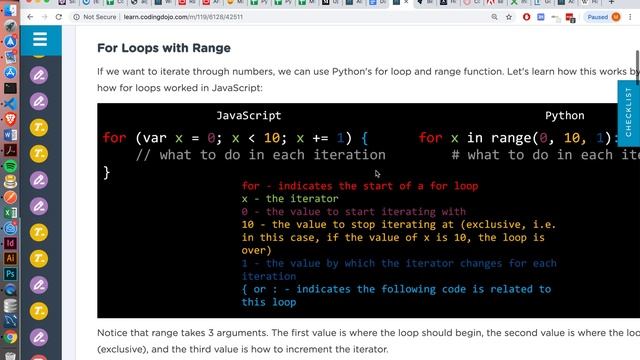
Task: Click the browser forward arrow
Action: coord(44,17)
